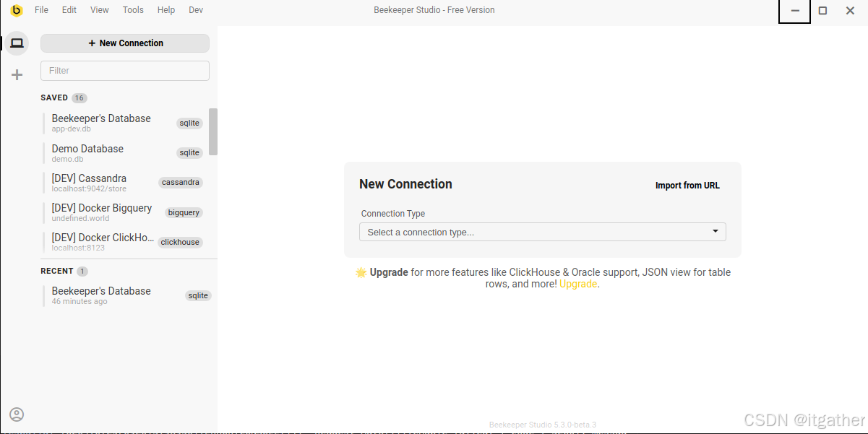Image resolution: width=868 pixels, height=434 pixels.
Task: Click the RECENT section header
Action: tap(57, 271)
